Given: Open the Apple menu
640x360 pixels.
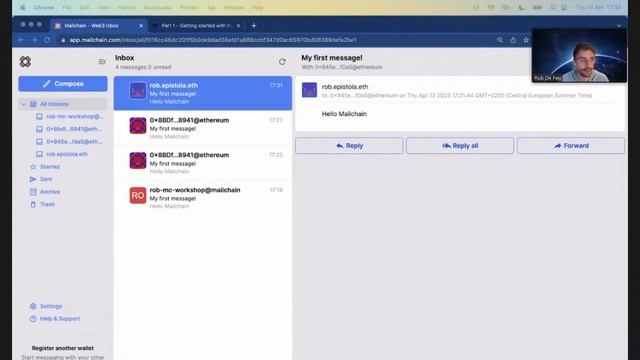Looking at the screenshot, I should pyautogui.click(x=22, y=7).
